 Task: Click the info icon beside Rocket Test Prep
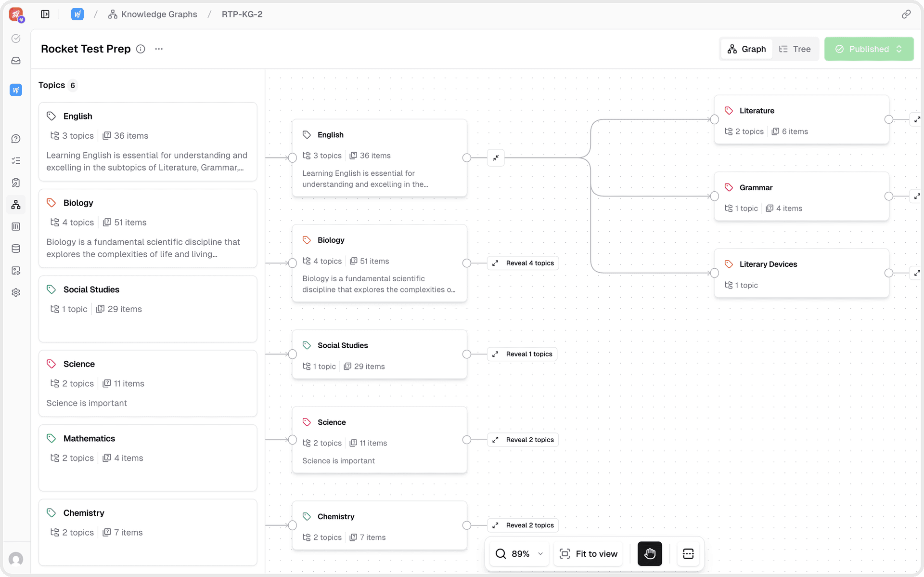pyautogui.click(x=141, y=49)
